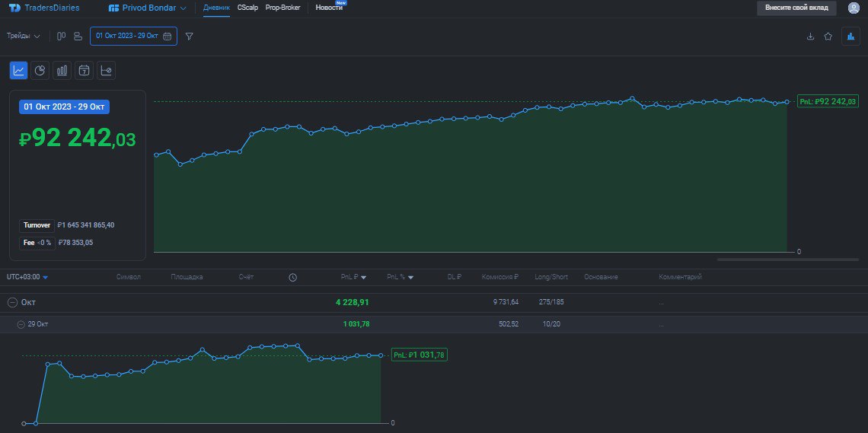Click the ₽1 645 341 865,40 turnover value

point(86,225)
